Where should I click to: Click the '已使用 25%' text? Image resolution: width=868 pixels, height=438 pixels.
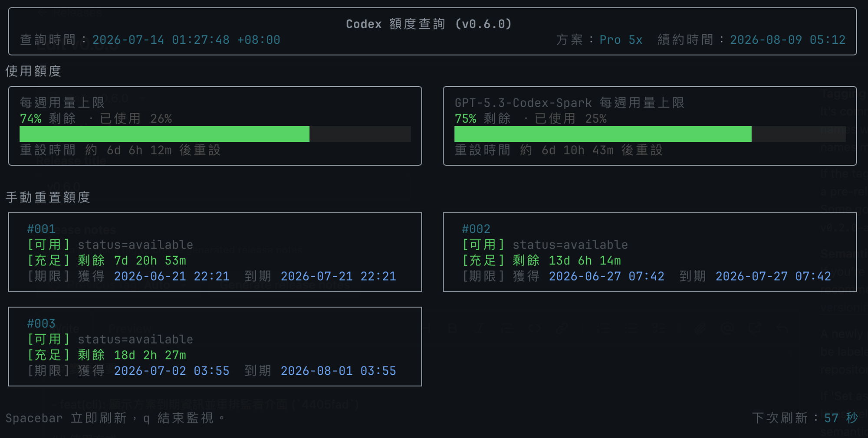[571, 118]
